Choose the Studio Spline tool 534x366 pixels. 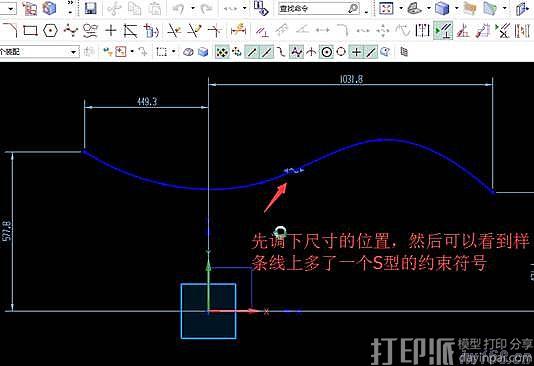click(70, 31)
